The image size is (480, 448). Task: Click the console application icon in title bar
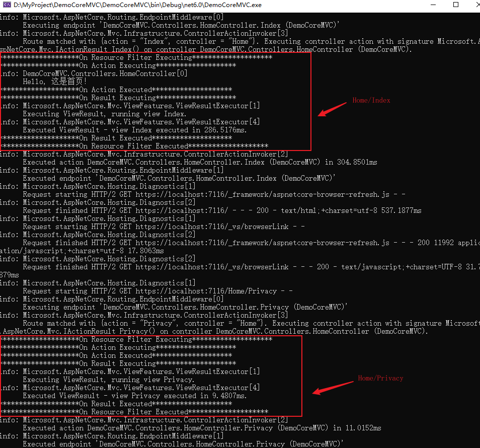coord(7,5)
